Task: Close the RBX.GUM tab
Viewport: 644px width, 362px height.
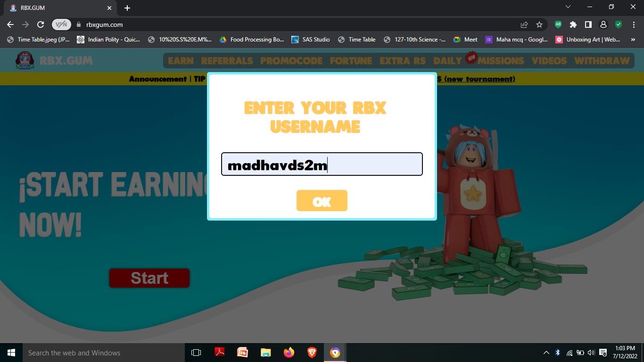Action: coord(109,8)
